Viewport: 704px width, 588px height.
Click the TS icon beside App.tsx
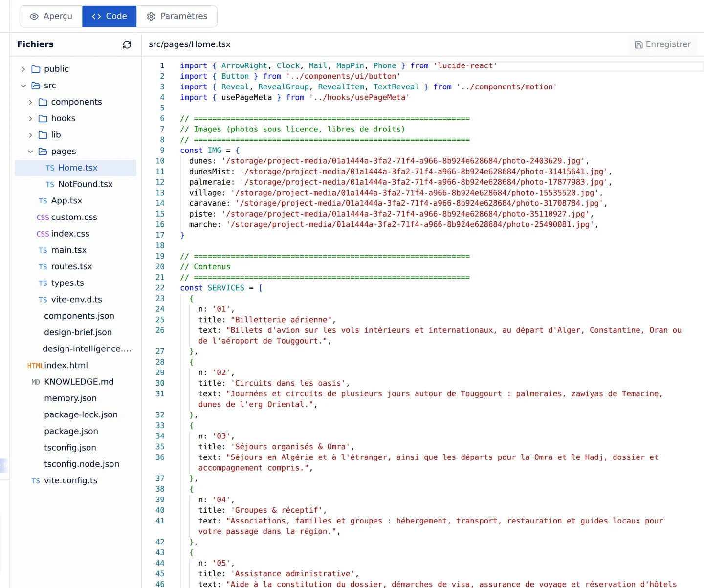43,201
